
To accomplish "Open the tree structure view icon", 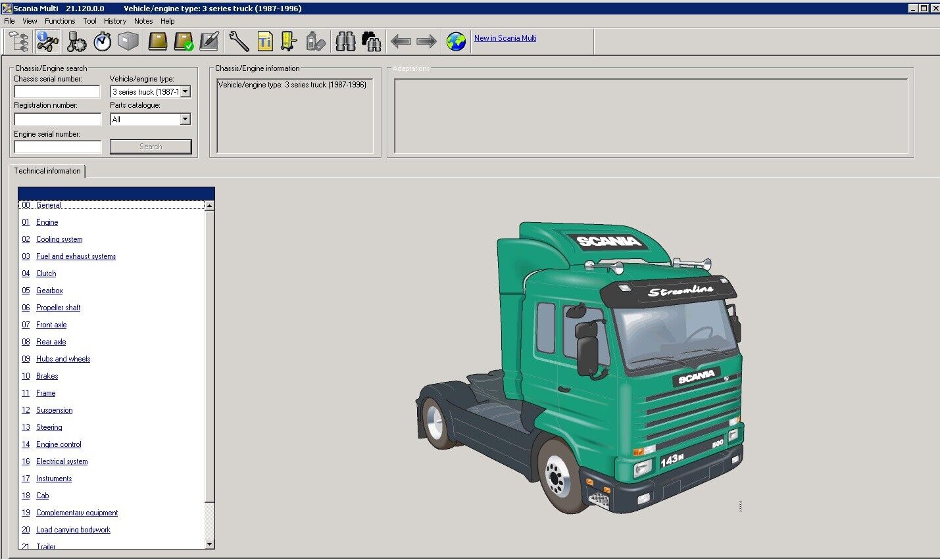I will point(18,42).
